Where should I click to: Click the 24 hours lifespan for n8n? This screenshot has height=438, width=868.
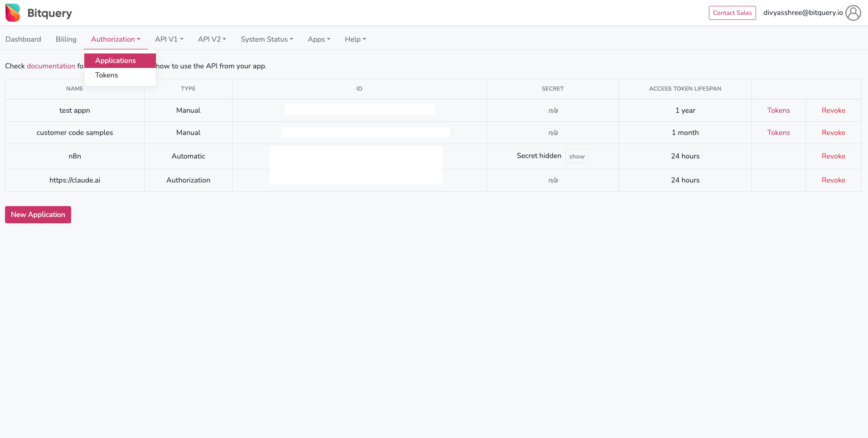click(x=685, y=156)
